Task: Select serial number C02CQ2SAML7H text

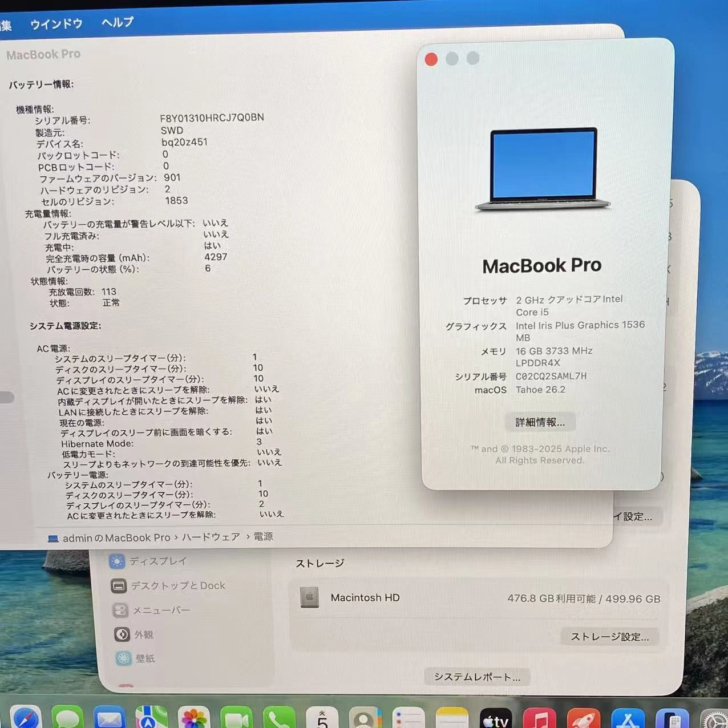Action: point(551,377)
